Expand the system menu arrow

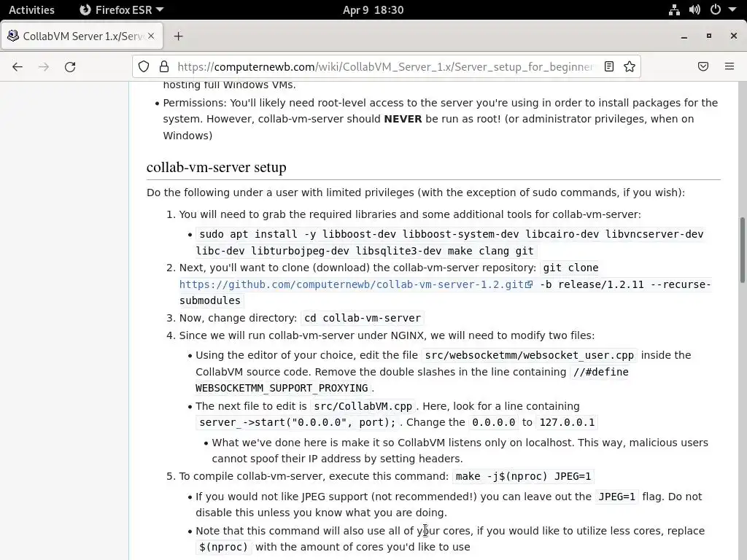point(732,10)
